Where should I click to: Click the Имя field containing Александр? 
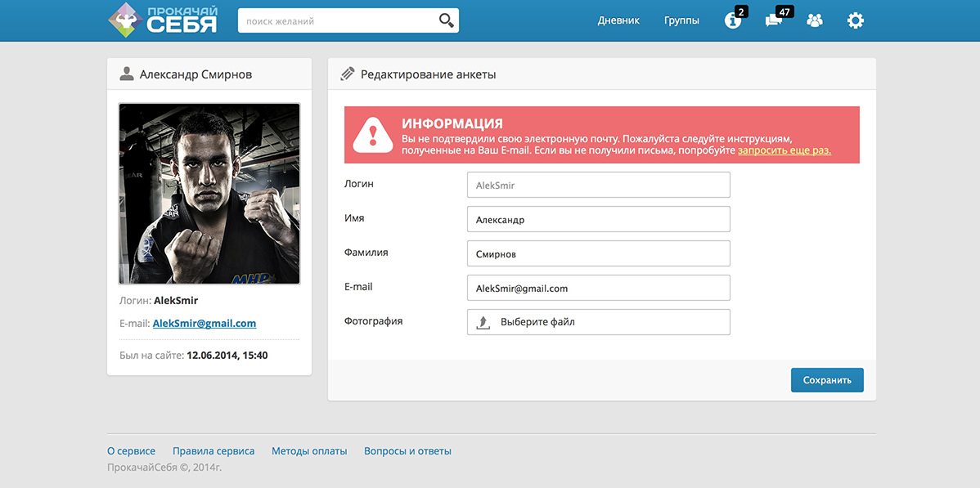[x=599, y=219]
